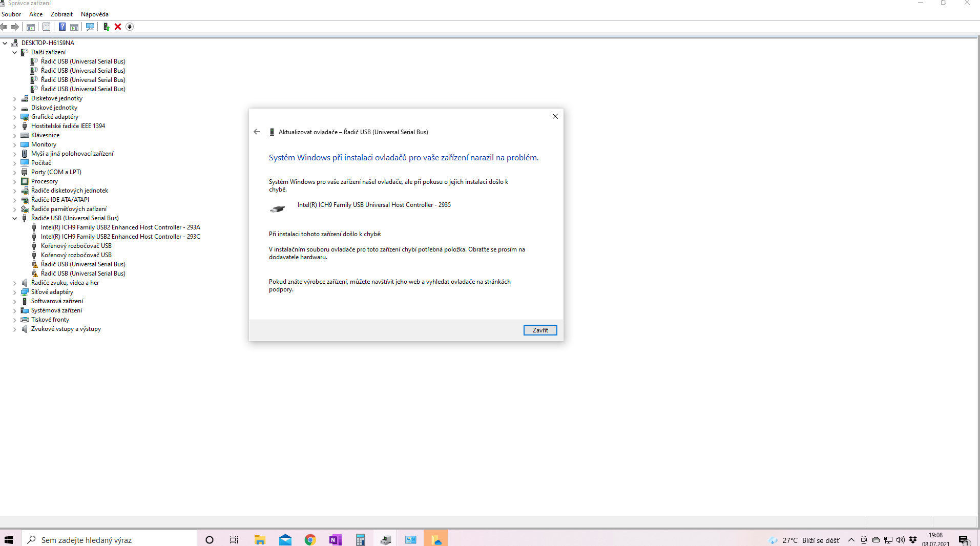
Task: Select Zvukové vstupy a výstupy item
Action: (66, 329)
